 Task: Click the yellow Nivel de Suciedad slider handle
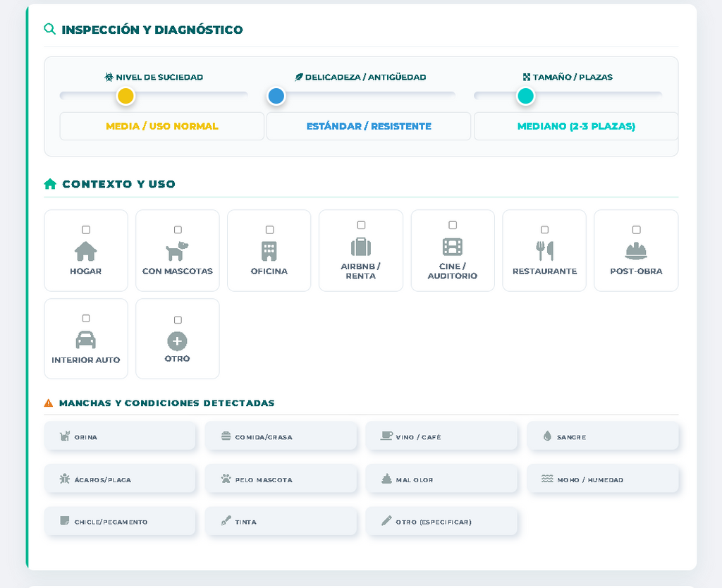pyautogui.click(x=126, y=96)
